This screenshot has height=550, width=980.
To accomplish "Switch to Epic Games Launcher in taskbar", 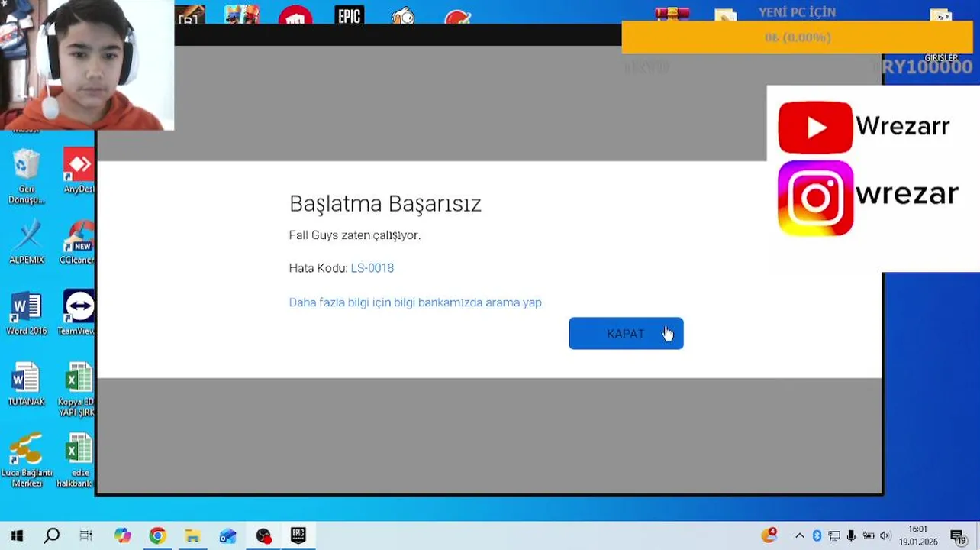I will pos(298,535).
